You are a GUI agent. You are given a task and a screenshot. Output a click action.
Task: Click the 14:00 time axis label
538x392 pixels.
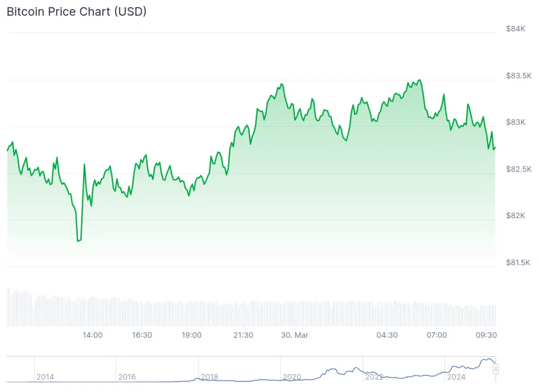coord(92,335)
